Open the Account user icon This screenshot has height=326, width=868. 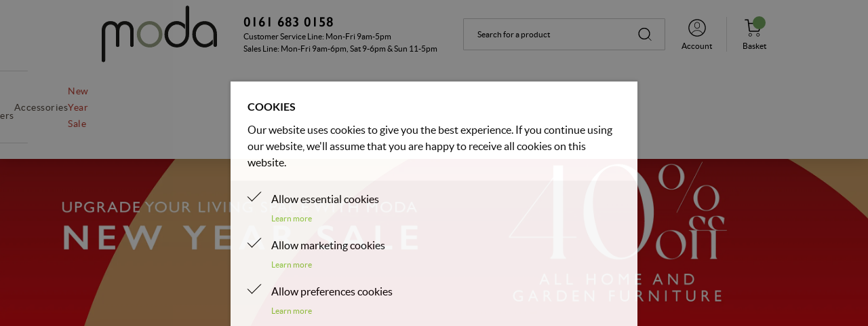(x=697, y=28)
